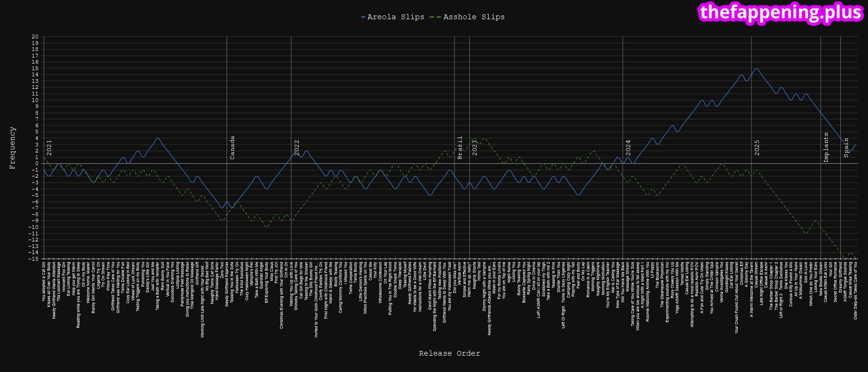Click the blue line swatch in legend
Viewport: 868px width, 372px height.
pyautogui.click(x=363, y=17)
